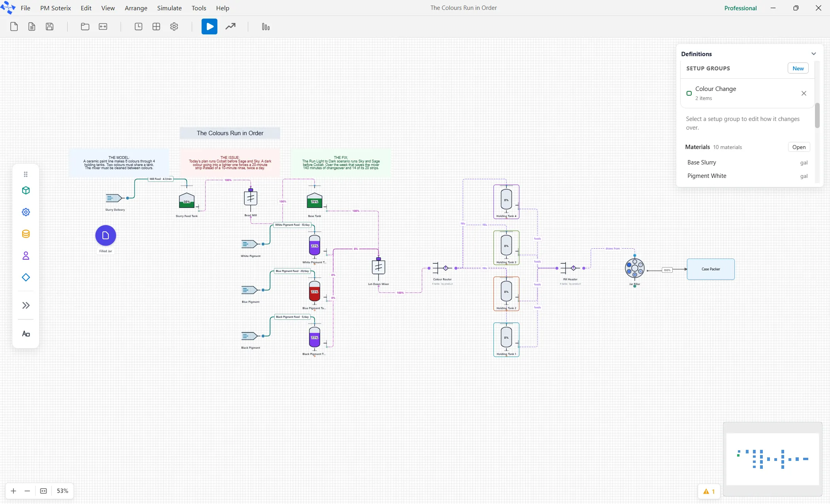Screen dimensions: 830x504
Task: Select Base Slurry material row
Action: coord(747,162)
